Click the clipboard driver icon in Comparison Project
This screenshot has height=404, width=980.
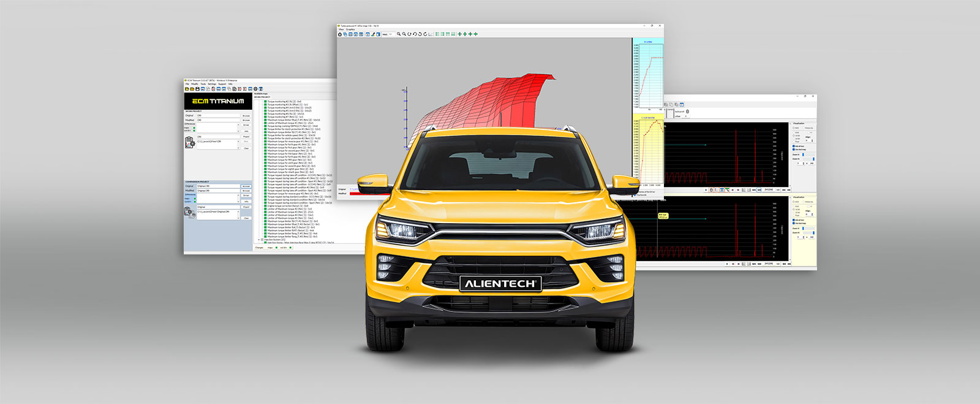tap(189, 212)
